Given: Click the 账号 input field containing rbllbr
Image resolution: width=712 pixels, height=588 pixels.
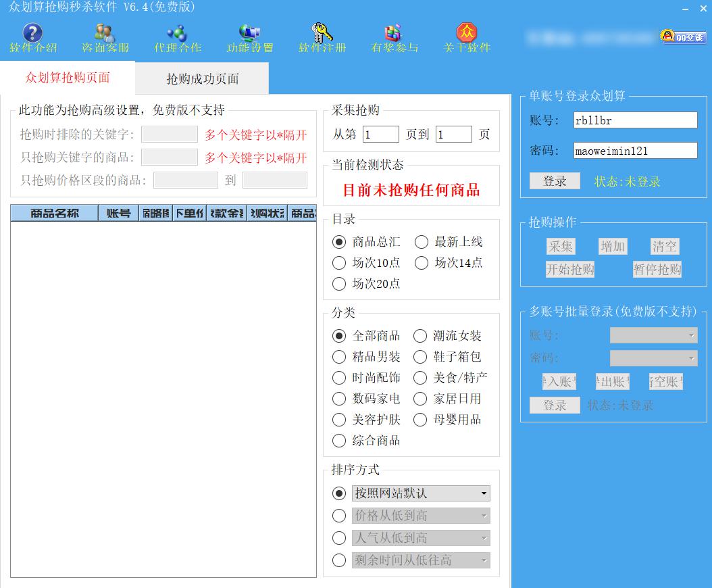Looking at the screenshot, I should coord(634,120).
